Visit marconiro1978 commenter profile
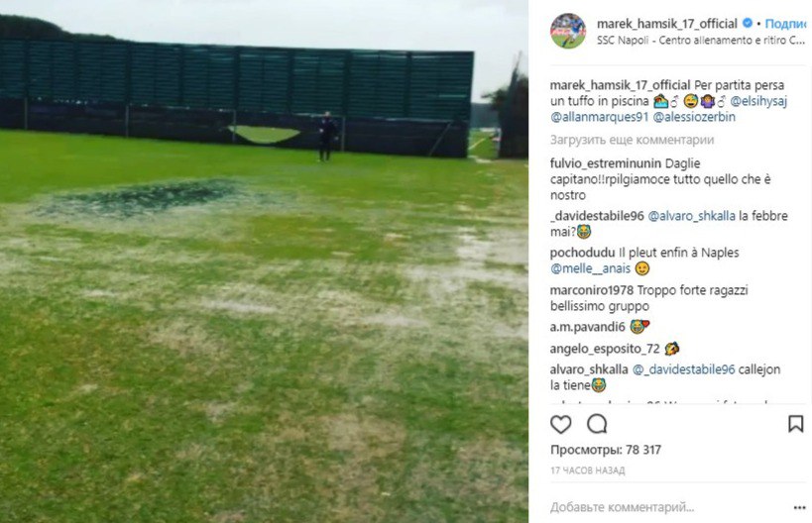The width and height of the screenshot is (812, 523). tap(591, 291)
